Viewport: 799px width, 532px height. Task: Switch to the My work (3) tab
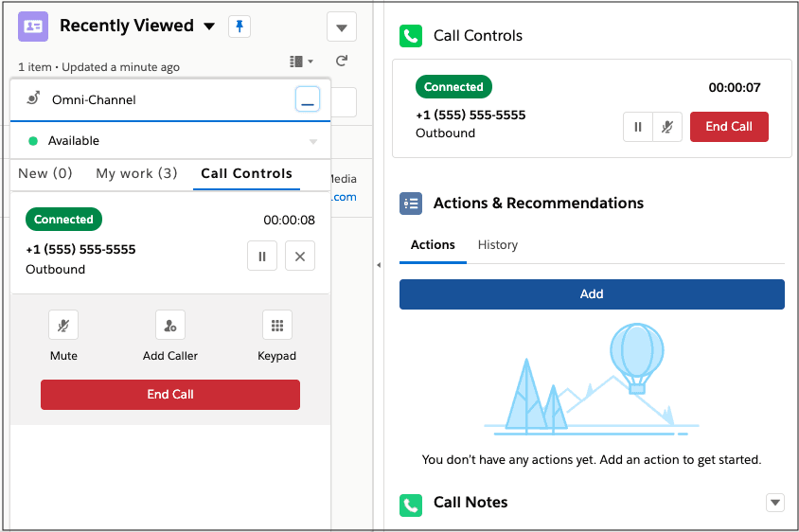pyautogui.click(x=136, y=174)
